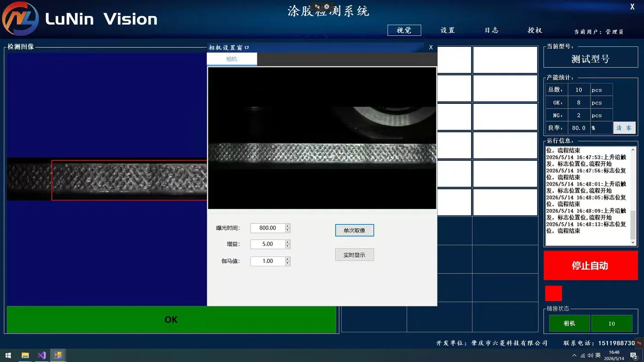Increase 曝光时间 with the up spinner arrow
644x362 pixels.
(x=287, y=226)
